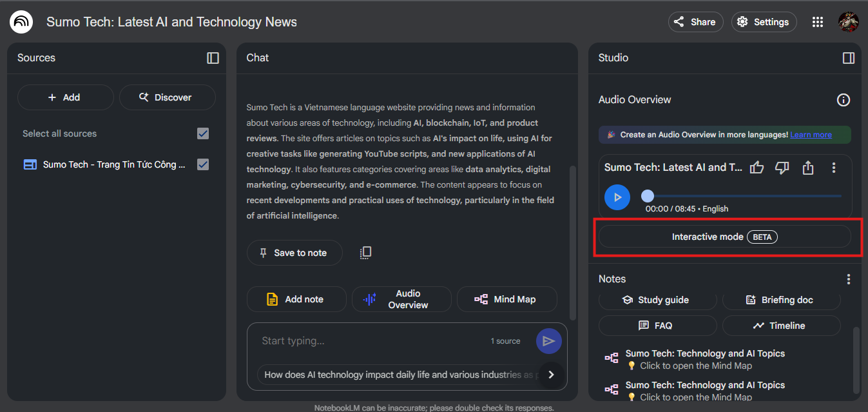Save response to note

click(293, 253)
